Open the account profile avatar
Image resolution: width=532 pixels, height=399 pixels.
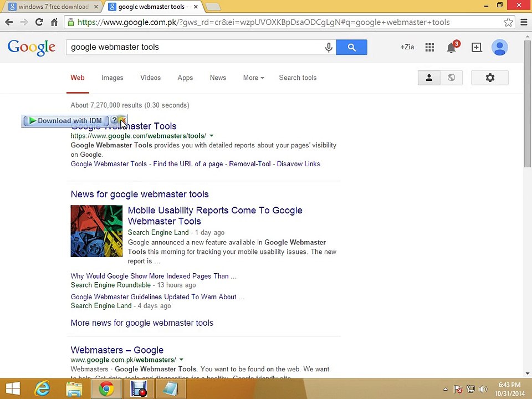[x=500, y=48]
